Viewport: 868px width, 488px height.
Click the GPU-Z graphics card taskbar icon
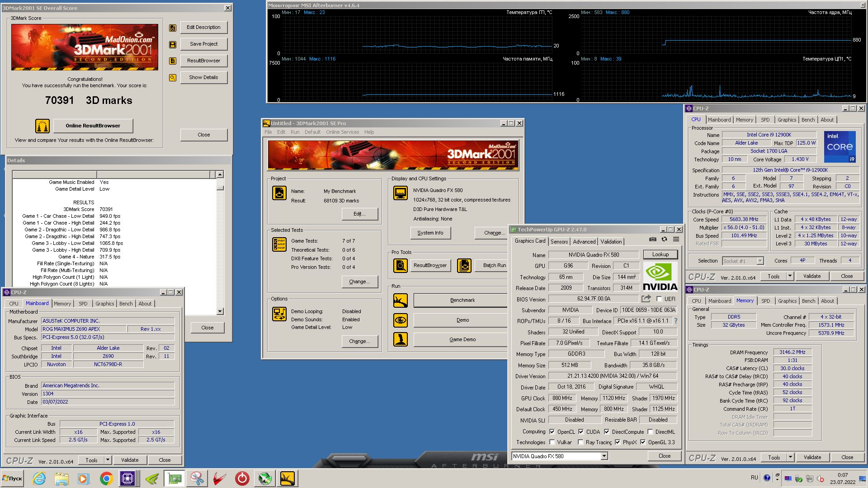coord(175,479)
